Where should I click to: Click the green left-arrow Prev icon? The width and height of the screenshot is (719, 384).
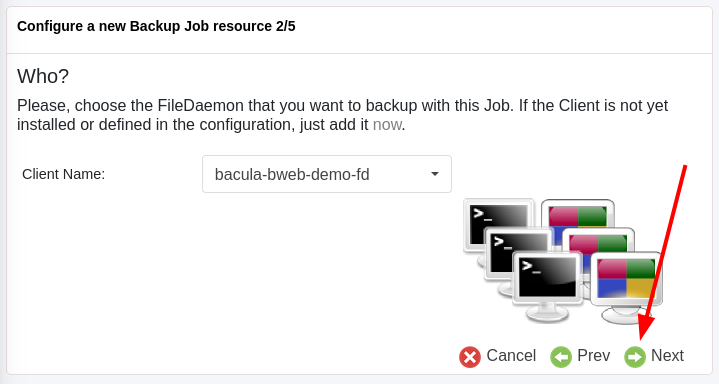561,357
